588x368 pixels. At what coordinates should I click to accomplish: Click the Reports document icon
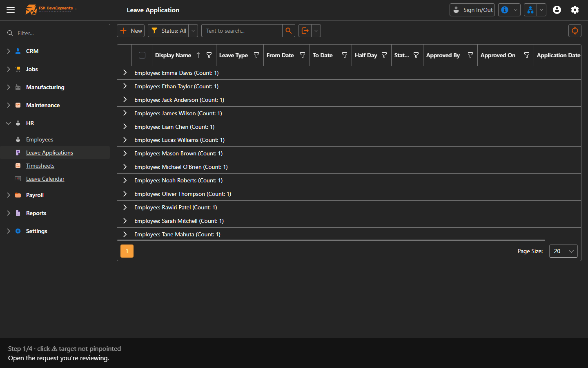tap(18, 213)
